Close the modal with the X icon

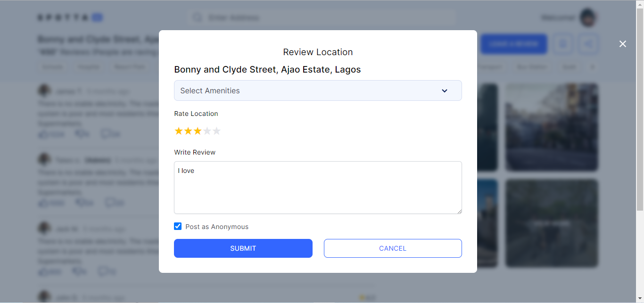623,44
